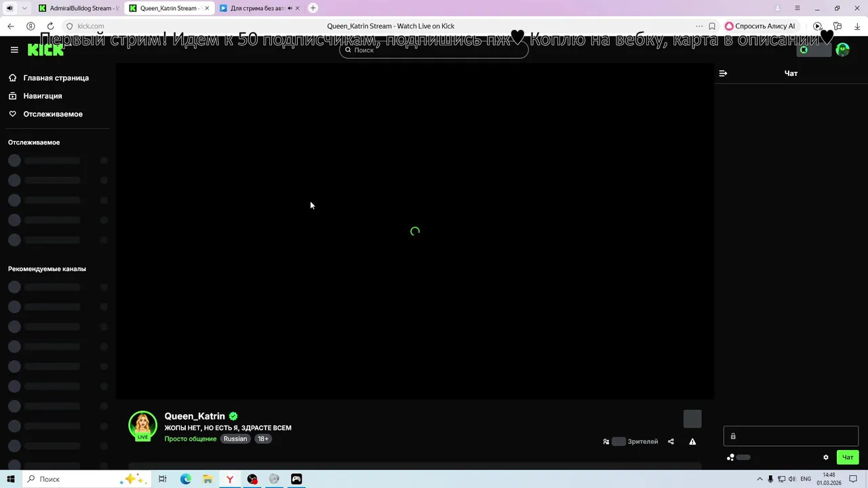Open the Windows Start menu
868x488 pixels.
11,479
